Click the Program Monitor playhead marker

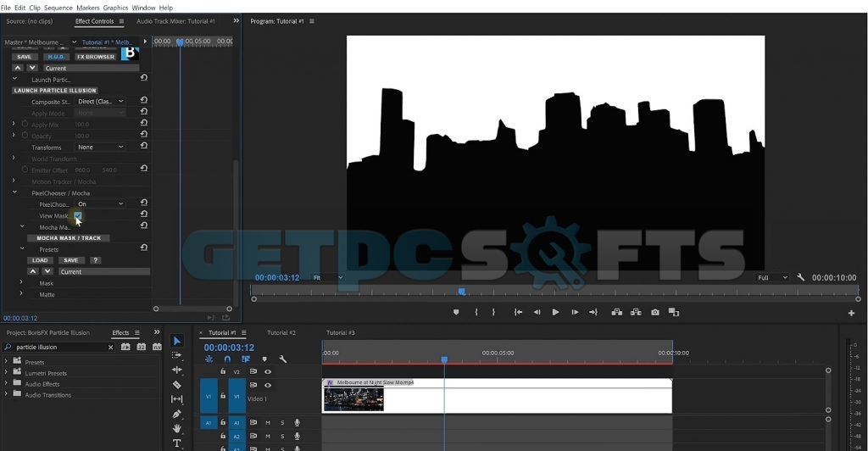point(462,292)
